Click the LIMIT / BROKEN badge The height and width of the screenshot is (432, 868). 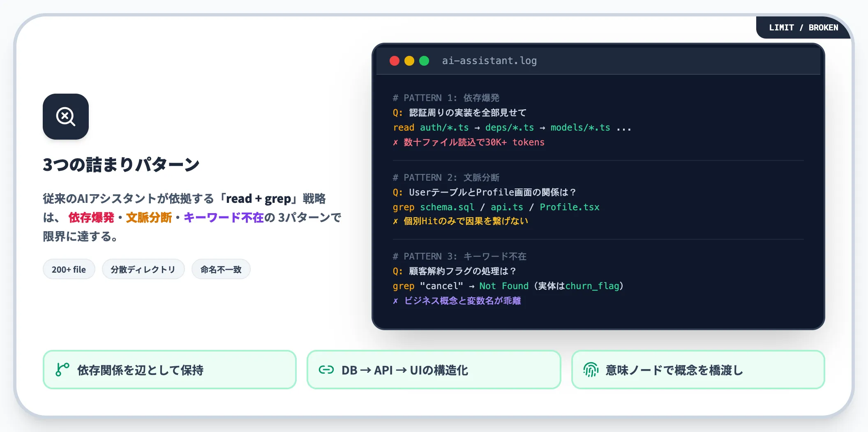coord(803,28)
